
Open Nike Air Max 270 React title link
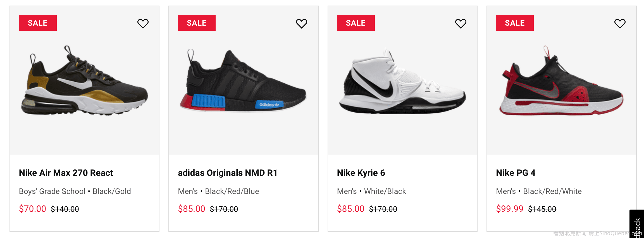(66, 173)
